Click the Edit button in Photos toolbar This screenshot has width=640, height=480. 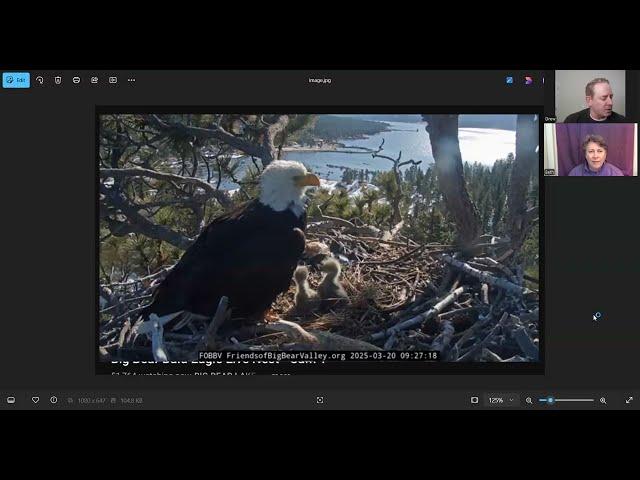pos(16,80)
